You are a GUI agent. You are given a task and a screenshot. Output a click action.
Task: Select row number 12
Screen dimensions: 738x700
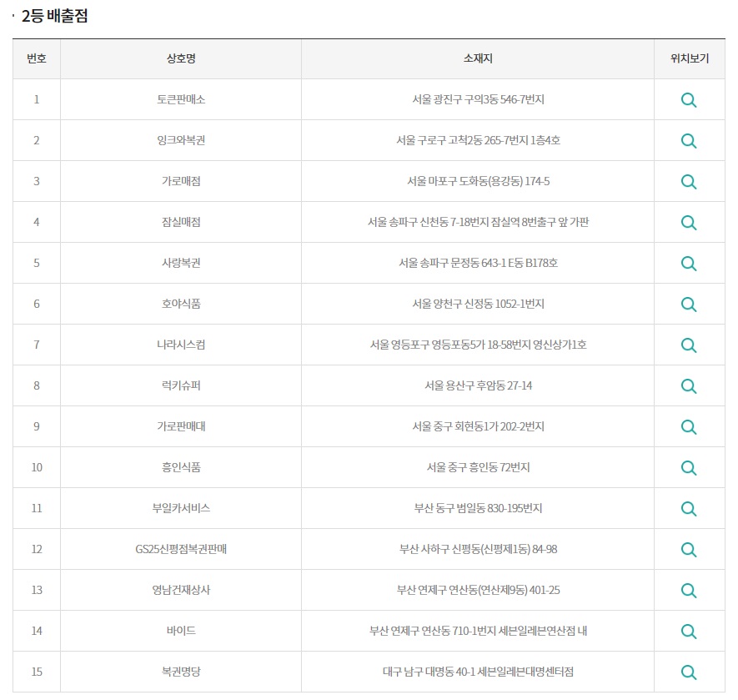click(x=37, y=549)
